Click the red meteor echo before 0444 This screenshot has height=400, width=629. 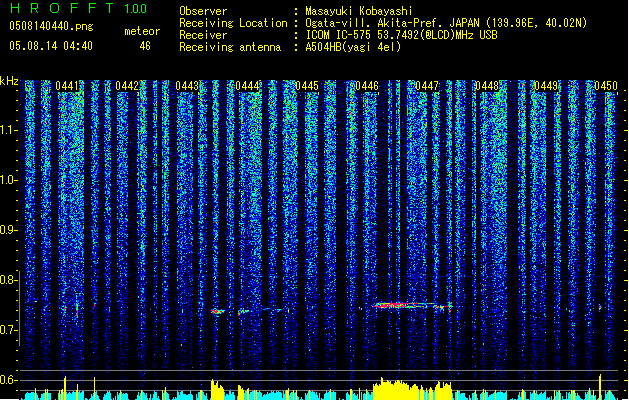[218, 311]
